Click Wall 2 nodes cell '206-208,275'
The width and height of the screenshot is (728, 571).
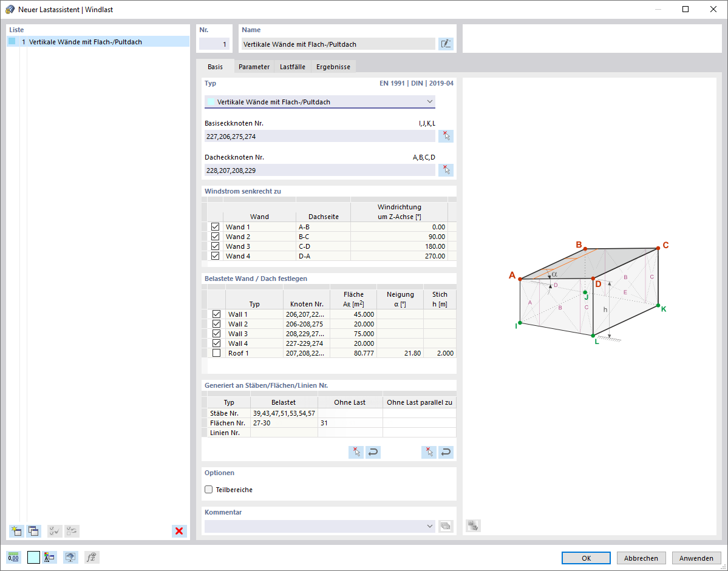307,324
